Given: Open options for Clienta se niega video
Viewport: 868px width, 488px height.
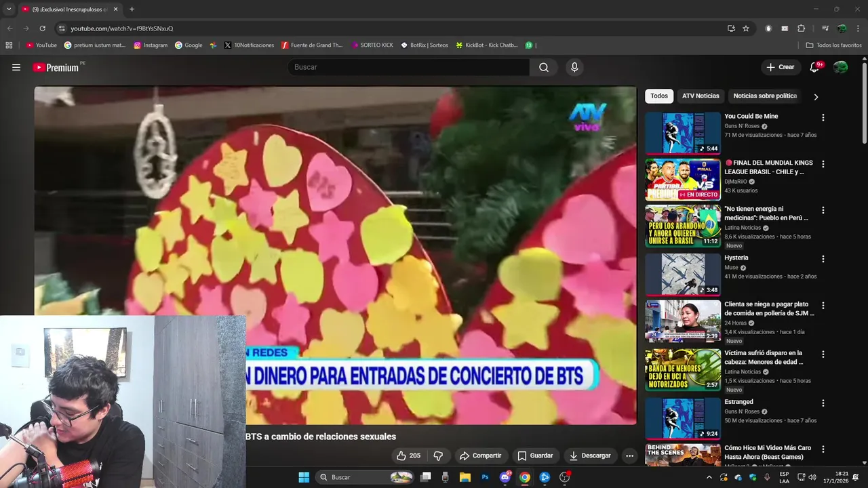Looking at the screenshot, I should [823, 306].
